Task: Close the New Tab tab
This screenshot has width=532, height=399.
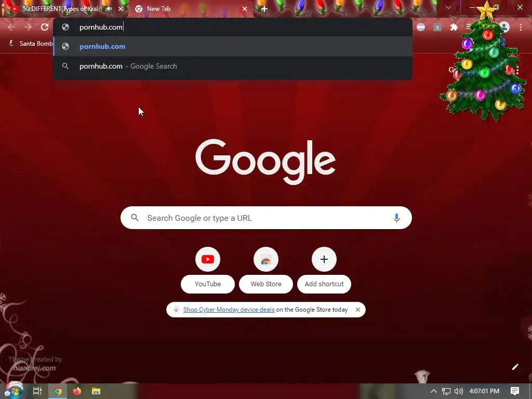Action: [x=245, y=9]
